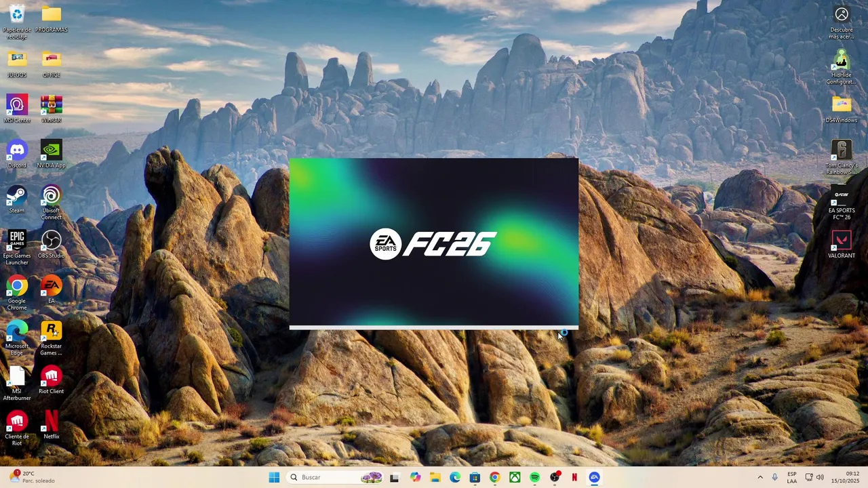The width and height of the screenshot is (868, 488).
Task: Open the ESP LAA language switcher
Action: (x=792, y=477)
